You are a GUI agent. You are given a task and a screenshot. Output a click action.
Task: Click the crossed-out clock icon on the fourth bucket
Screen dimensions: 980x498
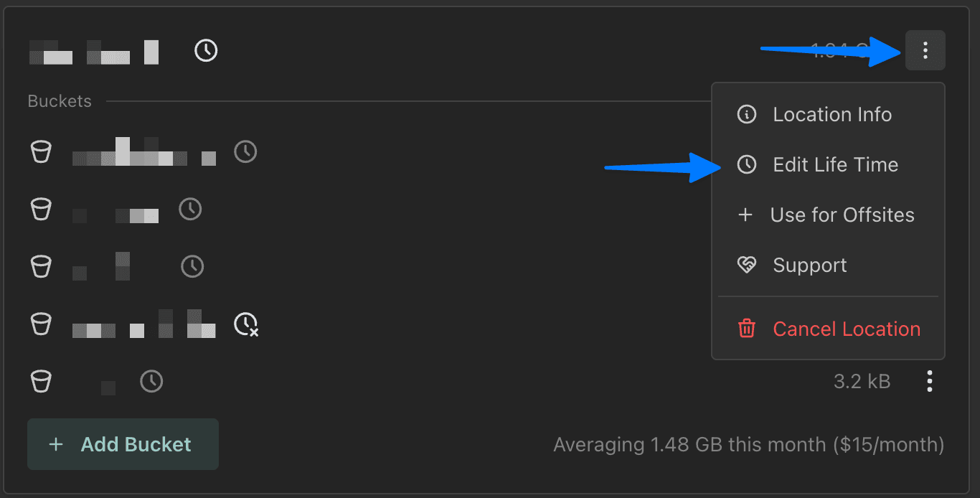click(246, 324)
